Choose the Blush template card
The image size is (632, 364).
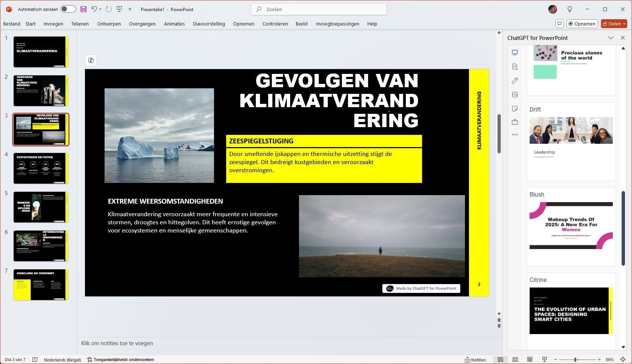coord(571,227)
